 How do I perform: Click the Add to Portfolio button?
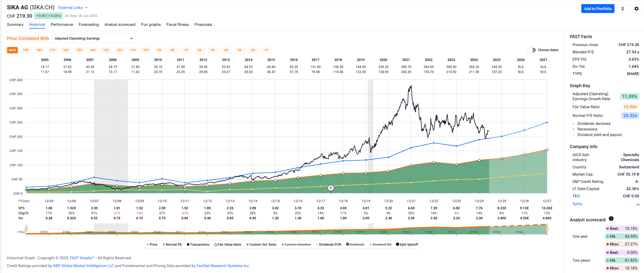point(598,9)
